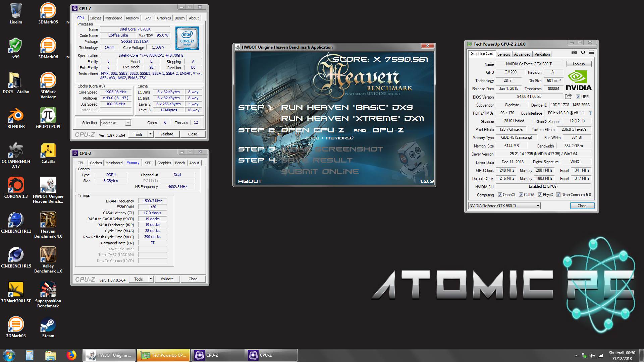
Task: Toggle the UEFI checkbox in GPU-Z
Action: point(578,97)
